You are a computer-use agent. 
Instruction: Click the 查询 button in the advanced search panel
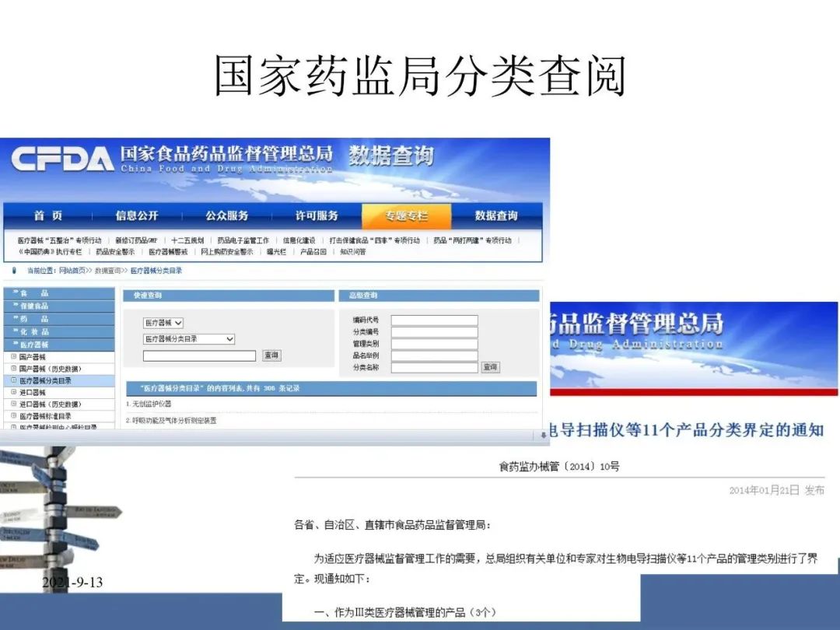490,367
